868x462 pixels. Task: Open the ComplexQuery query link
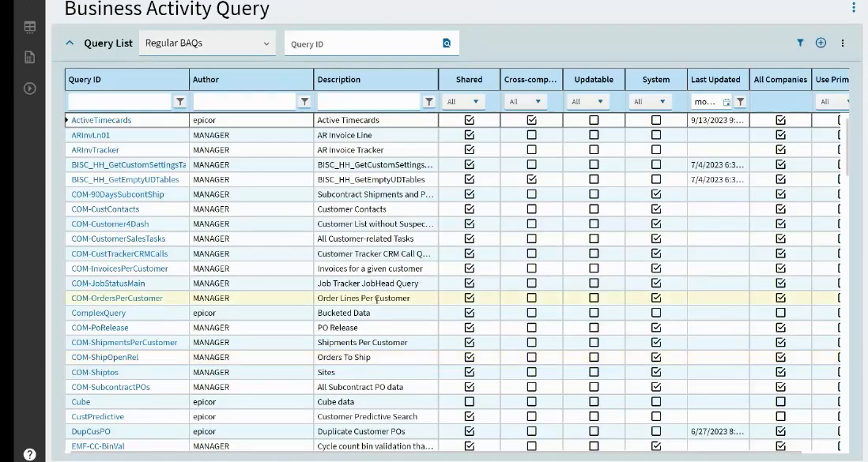(99, 313)
